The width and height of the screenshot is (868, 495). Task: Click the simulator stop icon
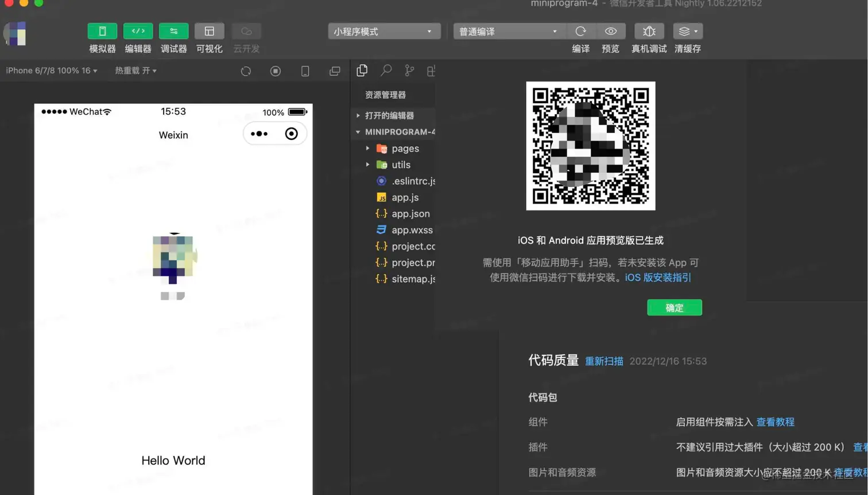click(x=276, y=71)
